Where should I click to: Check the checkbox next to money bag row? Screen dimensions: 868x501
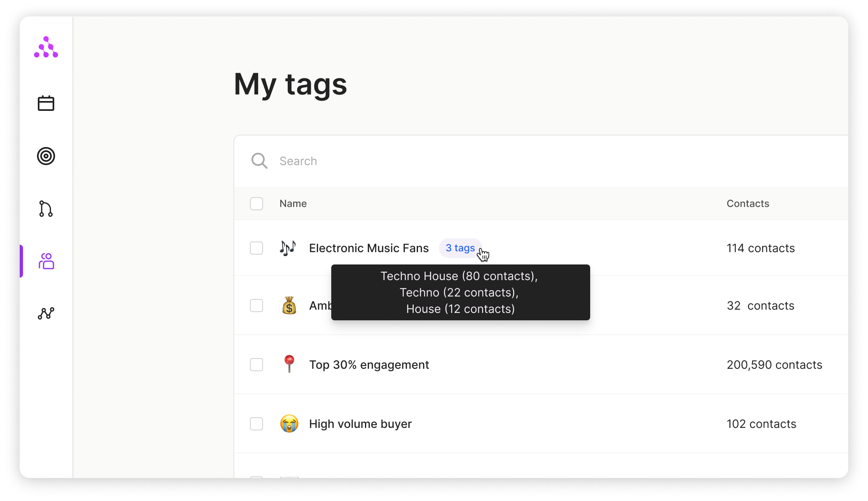tap(256, 306)
